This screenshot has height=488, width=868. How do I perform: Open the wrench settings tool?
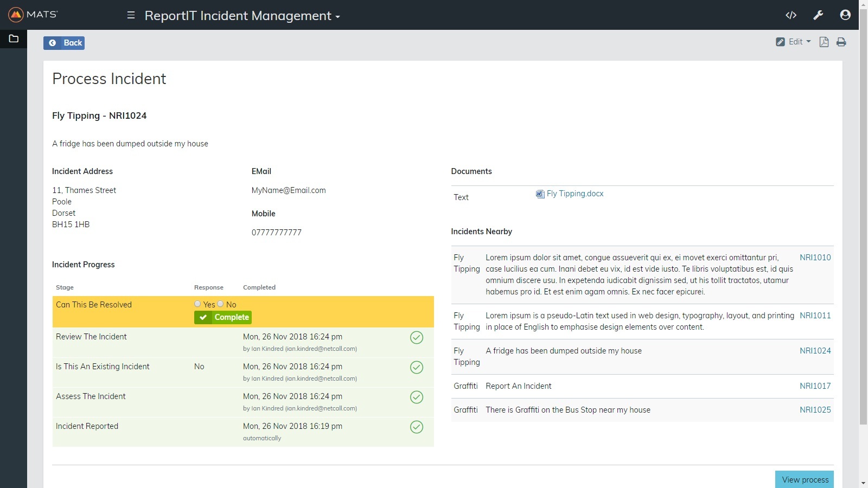coord(818,15)
